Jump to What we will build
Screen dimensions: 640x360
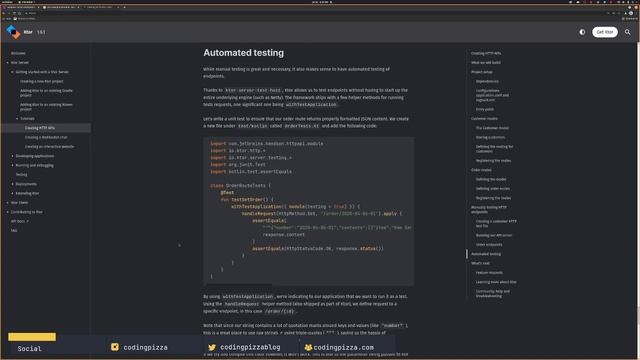486,62
